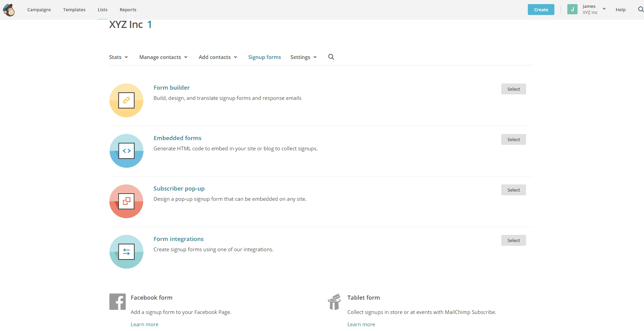Click the XYZ Inc list title
The width and height of the screenshot is (644, 331).
click(126, 25)
